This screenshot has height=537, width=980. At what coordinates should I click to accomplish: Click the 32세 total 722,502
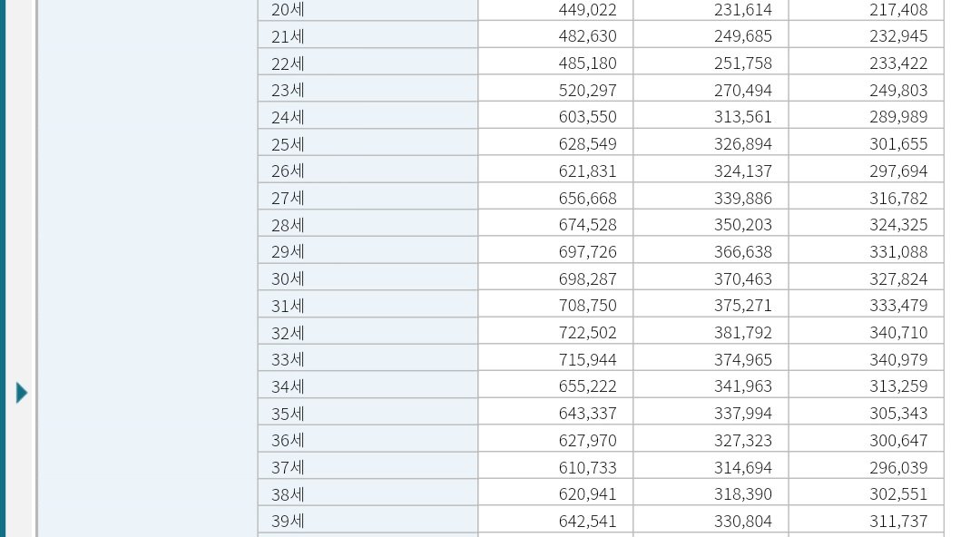(587, 332)
